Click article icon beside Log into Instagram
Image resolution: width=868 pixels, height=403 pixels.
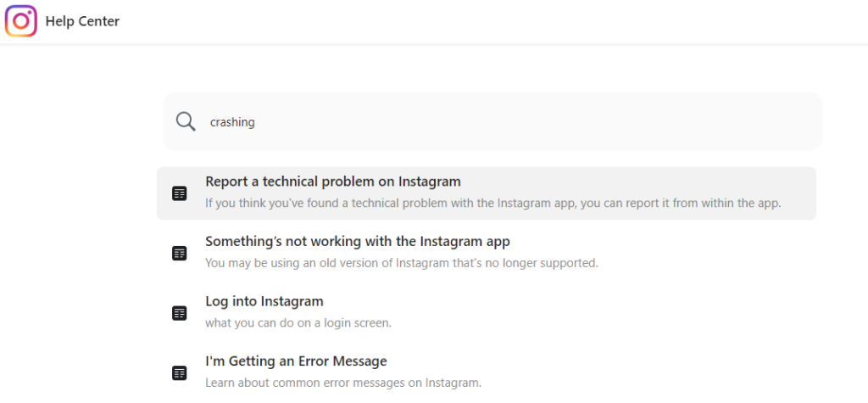[x=180, y=313]
